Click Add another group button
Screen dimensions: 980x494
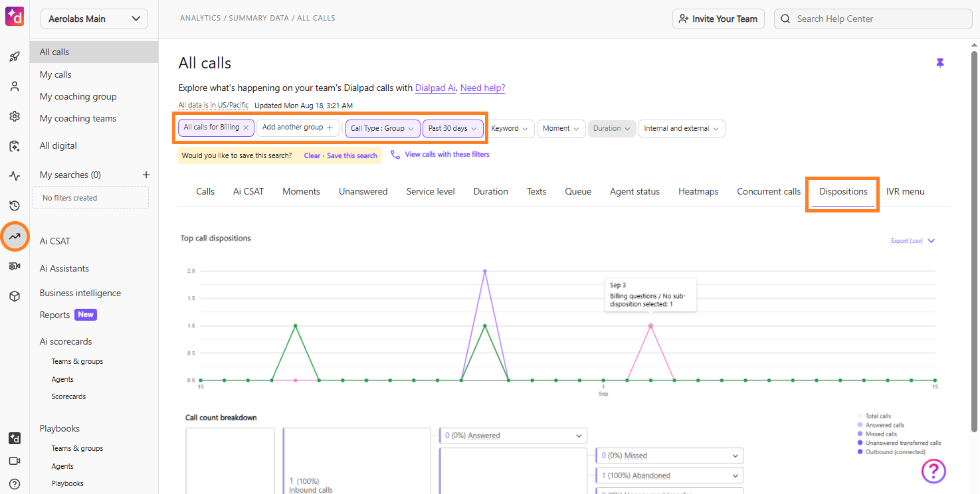298,127
